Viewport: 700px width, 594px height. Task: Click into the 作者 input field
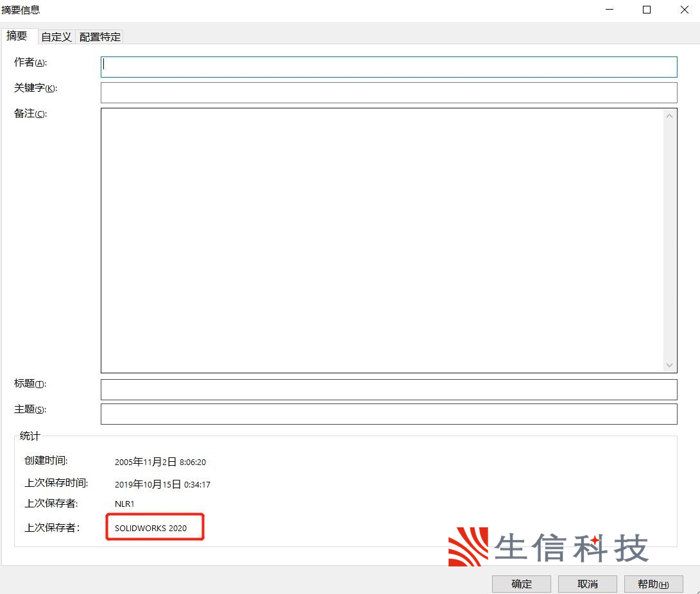[x=388, y=67]
